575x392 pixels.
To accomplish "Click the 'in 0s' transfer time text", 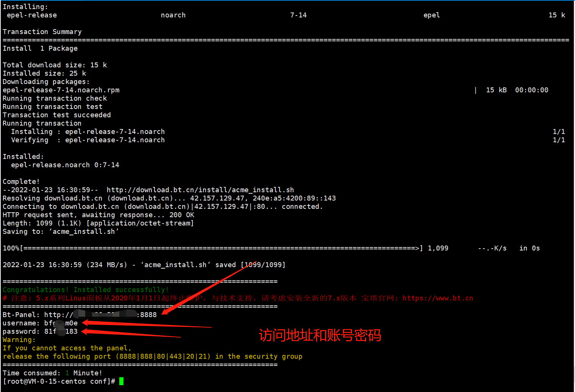I will coord(530,248).
